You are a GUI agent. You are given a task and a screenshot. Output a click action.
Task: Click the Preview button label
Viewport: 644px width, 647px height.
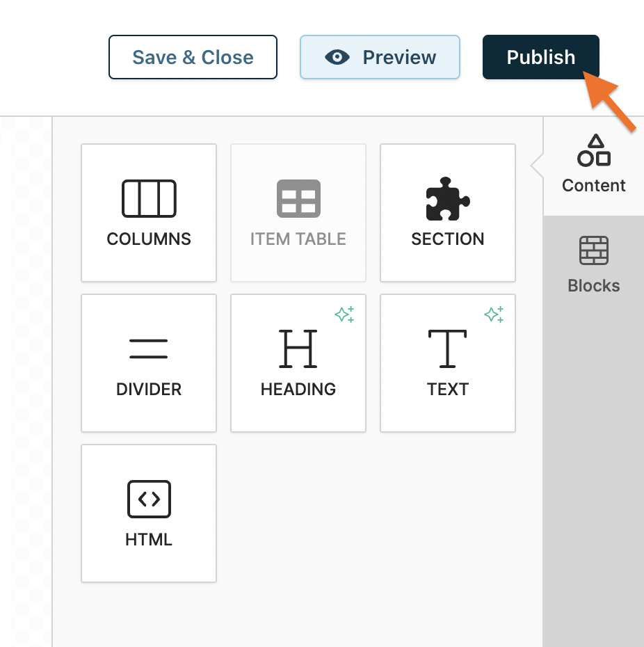click(399, 57)
